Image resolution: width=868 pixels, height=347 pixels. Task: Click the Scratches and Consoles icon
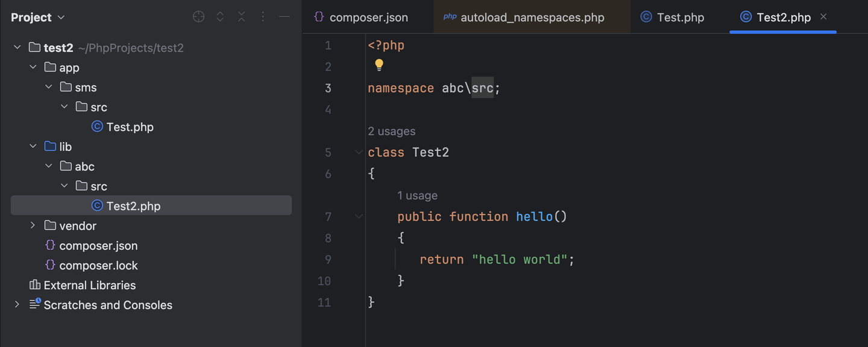[34, 305]
